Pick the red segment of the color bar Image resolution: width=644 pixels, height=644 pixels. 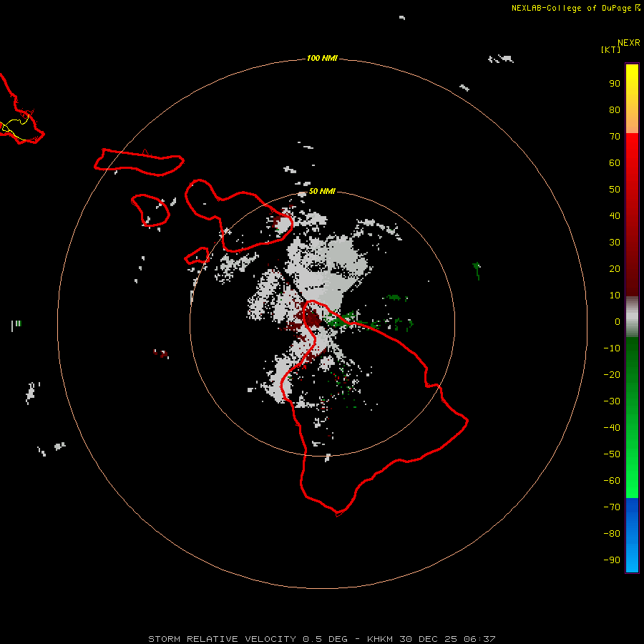[x=632, y=215]
